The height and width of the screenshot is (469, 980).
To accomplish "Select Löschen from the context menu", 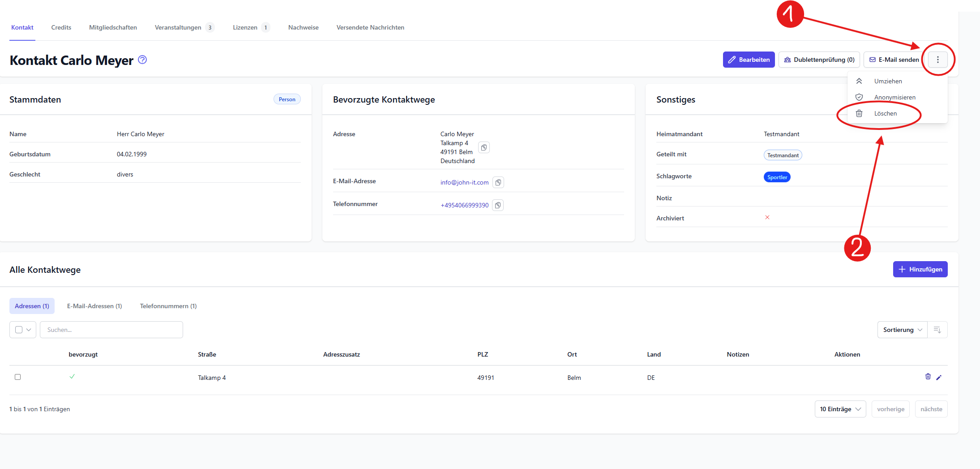I will pyautogui.click(x=885, y=113).
